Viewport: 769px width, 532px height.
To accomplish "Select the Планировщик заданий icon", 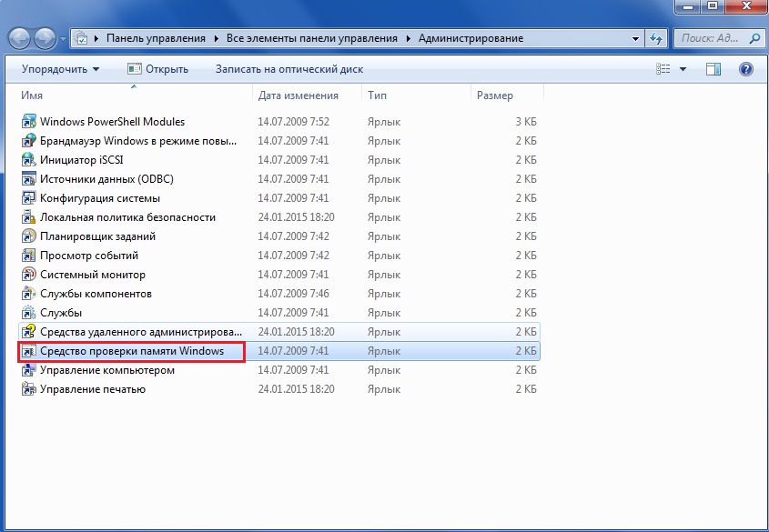I will pyautogui.click(x=28, y=236).
